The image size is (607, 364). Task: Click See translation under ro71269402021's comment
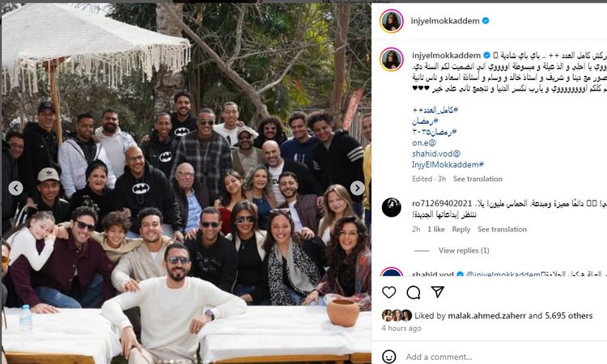[502, 230]
